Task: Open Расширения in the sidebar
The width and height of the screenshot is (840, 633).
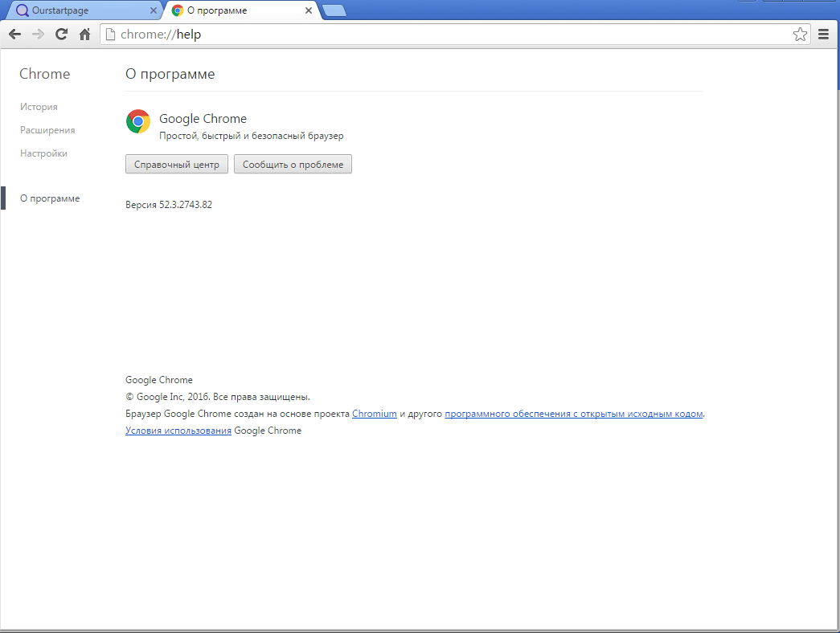Action: click(x=47, y=130)
